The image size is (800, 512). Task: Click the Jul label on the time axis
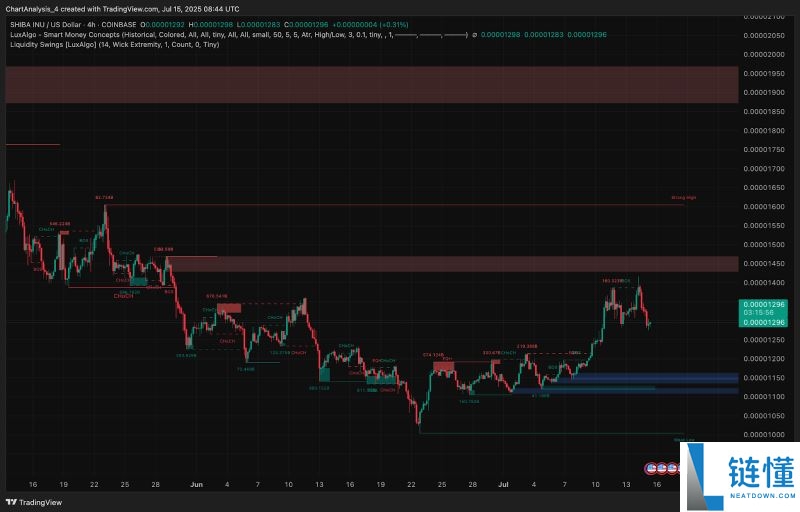click(x=503, y=483)
